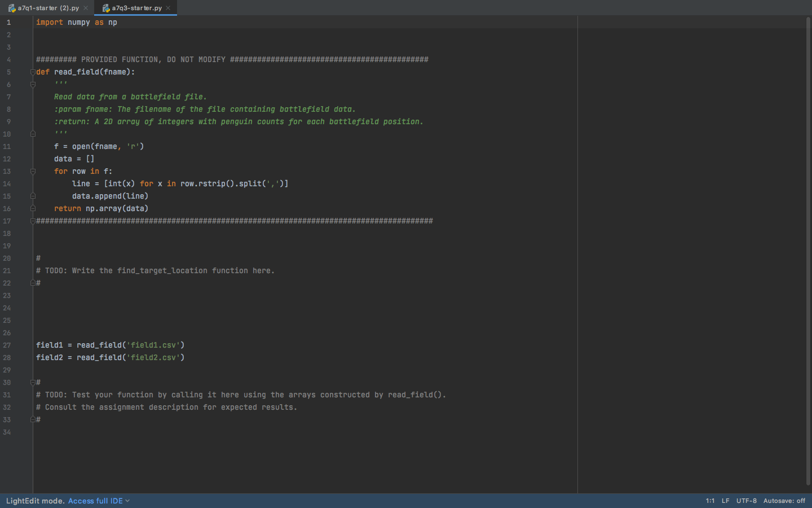
Task: Click the 1:1 cursor position indicator
Action: point(710,501)
